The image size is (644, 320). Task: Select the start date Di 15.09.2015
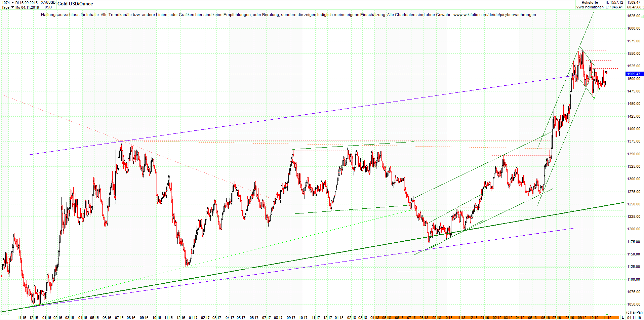[x=27, y=3]
